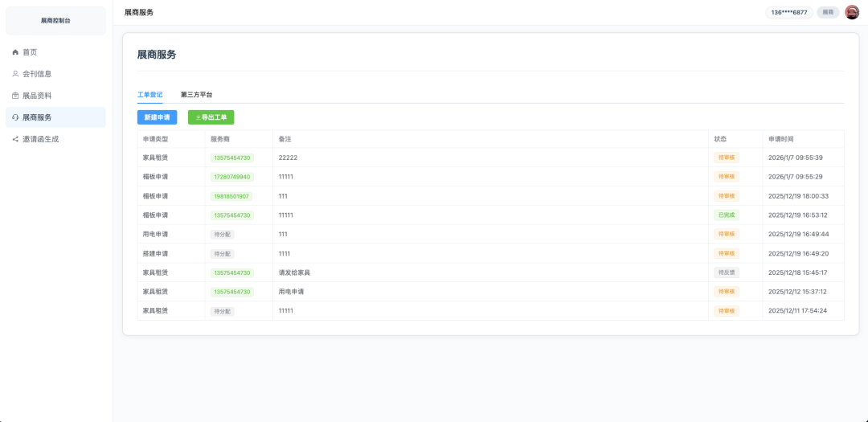
Task: Click the 展商 role badge in header
Action: tap(828, 12)
